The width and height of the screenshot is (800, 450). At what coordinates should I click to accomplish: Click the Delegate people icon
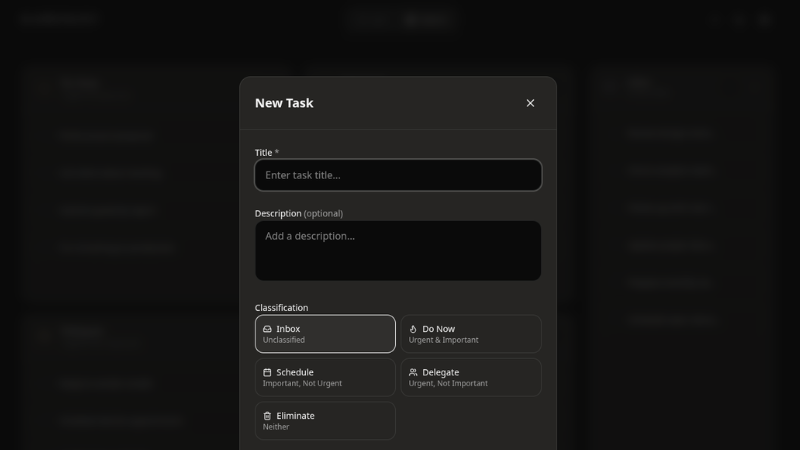pos(413,372)
